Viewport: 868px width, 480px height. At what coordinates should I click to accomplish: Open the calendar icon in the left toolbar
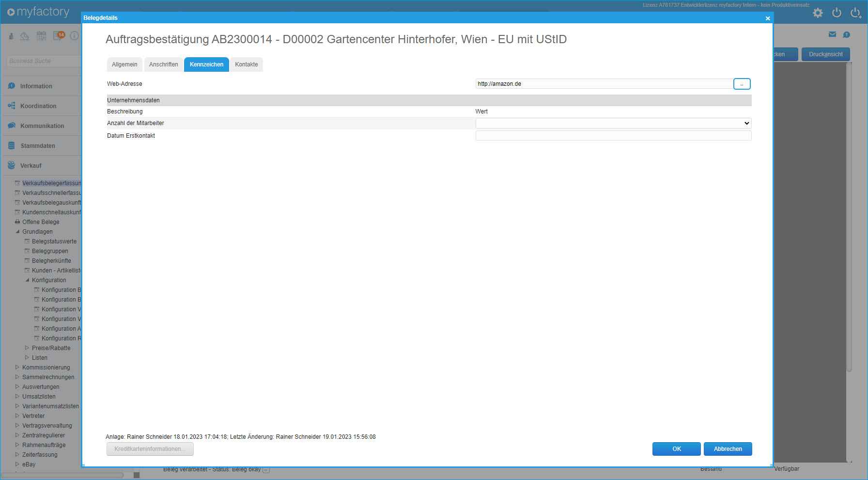point(42,36)
